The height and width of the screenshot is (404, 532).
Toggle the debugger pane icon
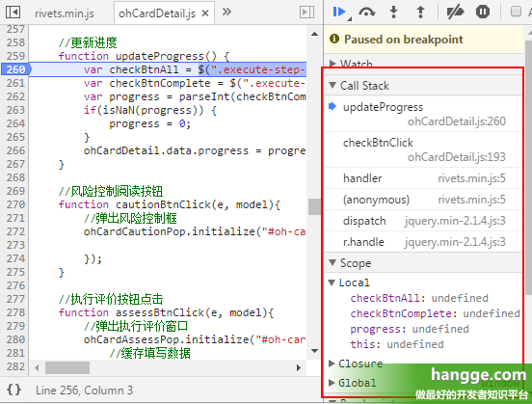click(306, 13)
